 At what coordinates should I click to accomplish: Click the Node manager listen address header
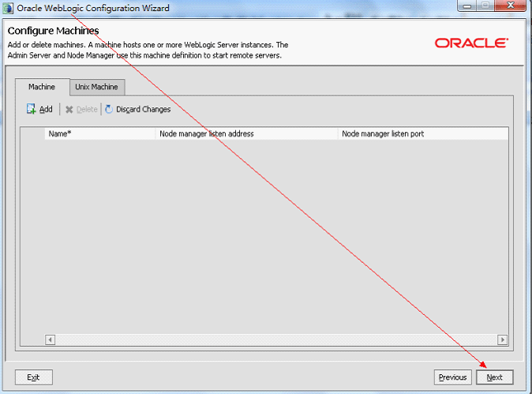[x=246, y=133]
